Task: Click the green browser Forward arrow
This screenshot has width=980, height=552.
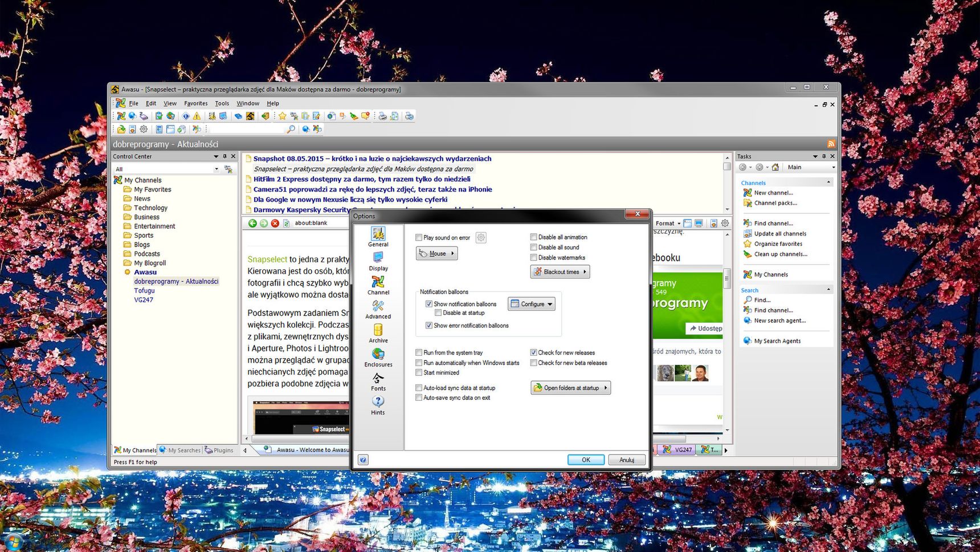Action: [x=264, y=223]
